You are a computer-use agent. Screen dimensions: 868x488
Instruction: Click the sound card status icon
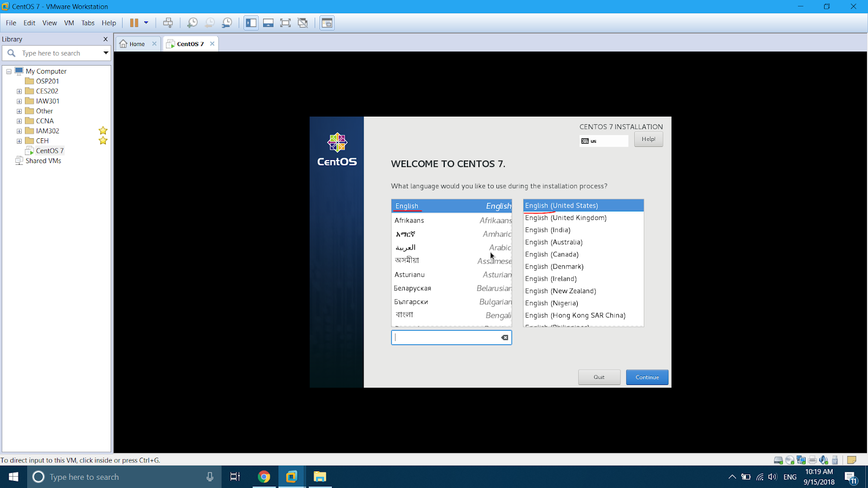point(824,460)
